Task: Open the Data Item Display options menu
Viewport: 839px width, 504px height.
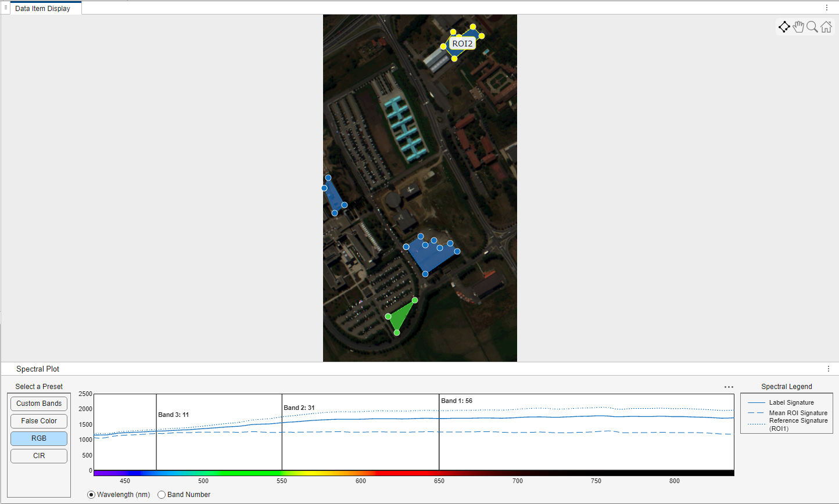Action: click(827, 7)
